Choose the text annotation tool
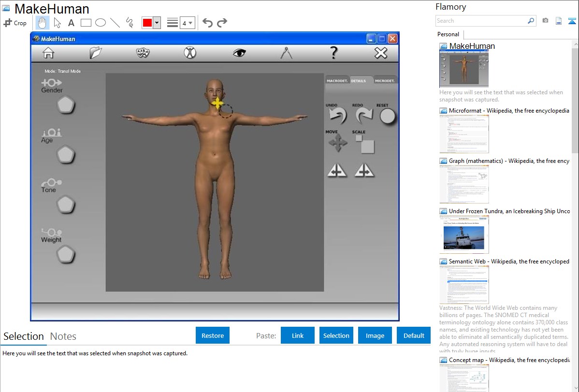The height and width of the screenshot is (392, 579). click(71, 23)
